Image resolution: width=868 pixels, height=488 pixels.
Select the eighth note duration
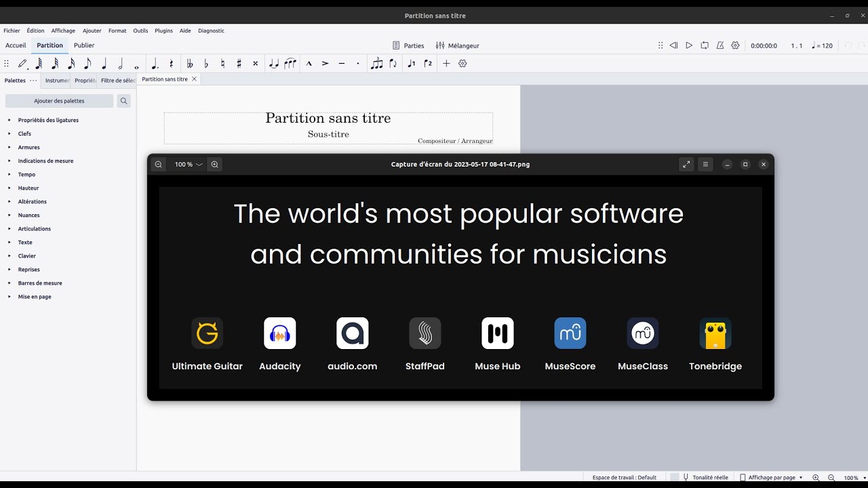tap(87, 64)
